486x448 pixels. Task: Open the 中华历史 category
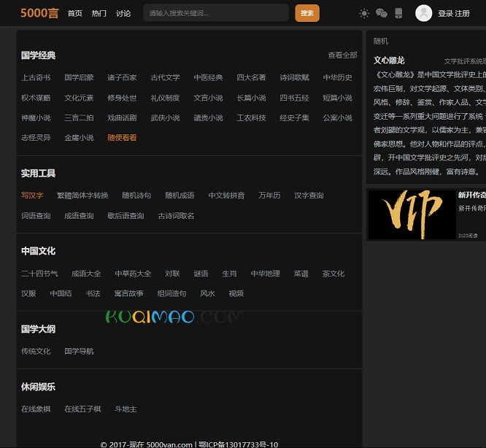(338, 77)
